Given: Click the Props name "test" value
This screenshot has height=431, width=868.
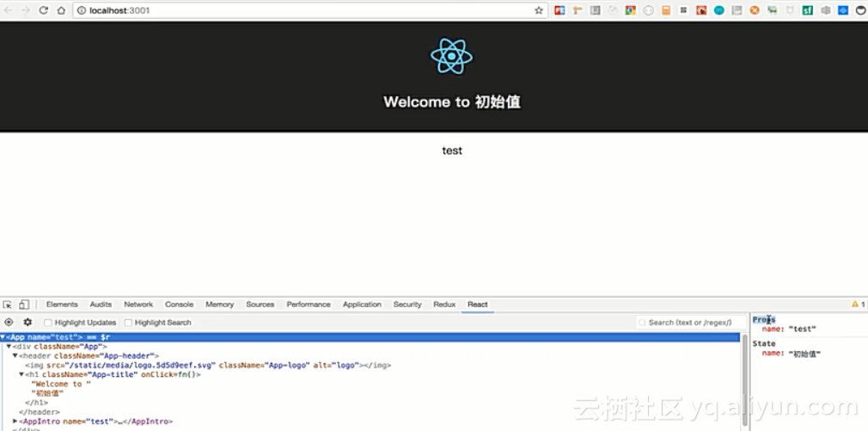Looking at the screenshot, I should pyautogui.click(x=802, y=329).
